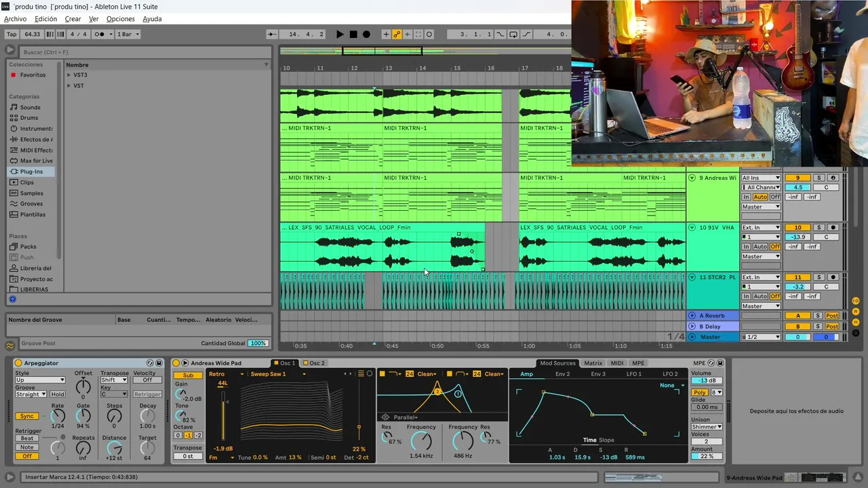868x488 pixels.
Task: Open Transpose Shift dropdown
Action: [x=114, y=380]
